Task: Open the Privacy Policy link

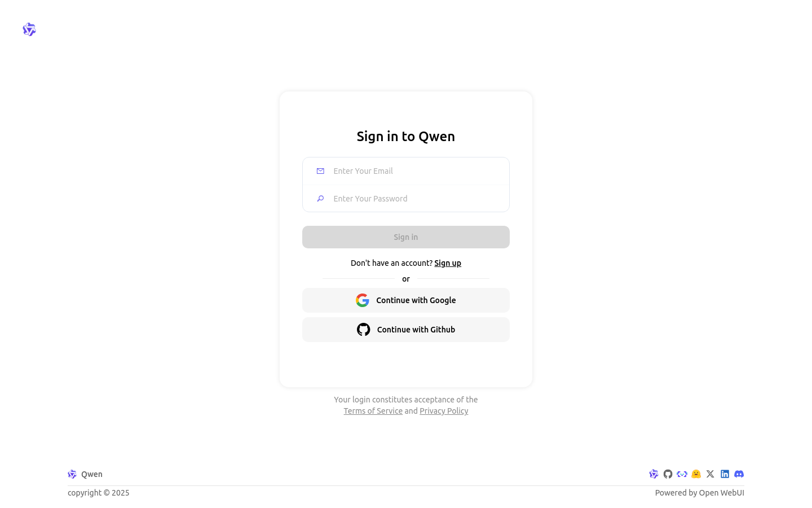Action: click(x=444, y=411)
